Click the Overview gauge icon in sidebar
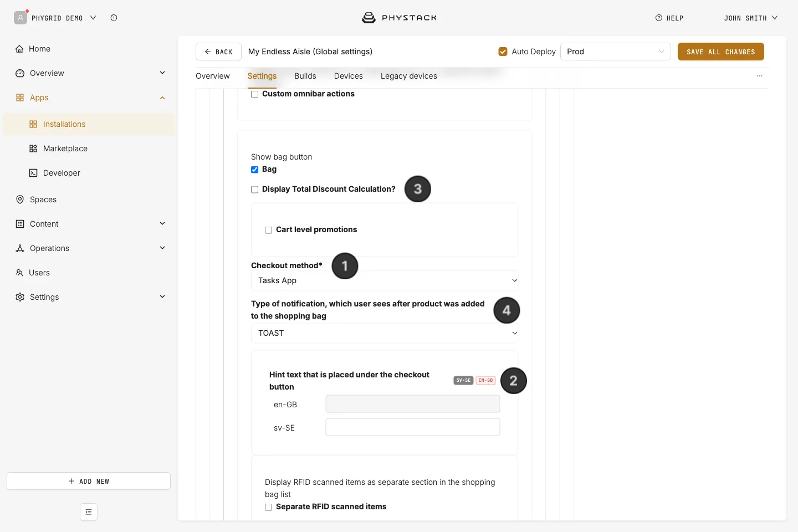The image size is (798, 532). 20,73
